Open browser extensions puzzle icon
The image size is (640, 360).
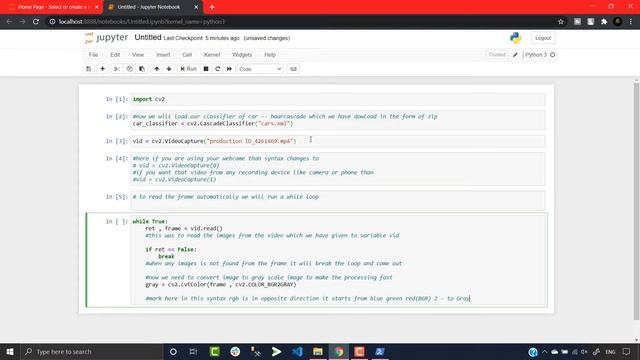(604, 22)
